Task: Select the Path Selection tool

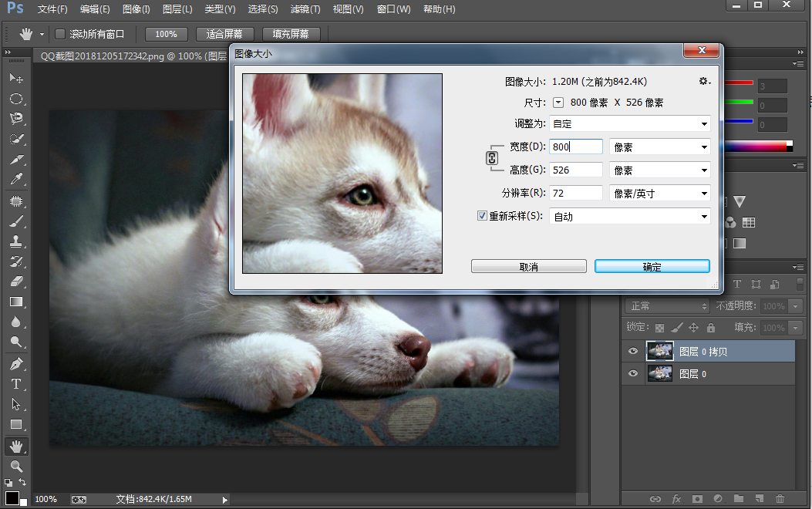Action: pyautogui.click(x=16, y=404)
